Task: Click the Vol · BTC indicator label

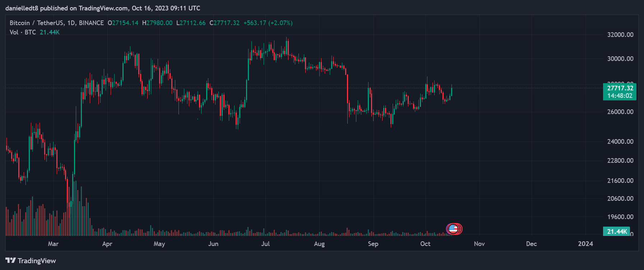Action: (x=23, y=32)
